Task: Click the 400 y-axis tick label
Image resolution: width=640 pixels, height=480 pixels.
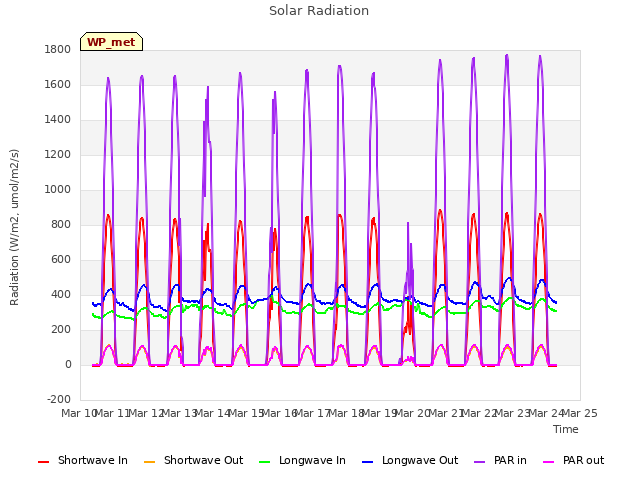Action: click(x=61, y=295)
